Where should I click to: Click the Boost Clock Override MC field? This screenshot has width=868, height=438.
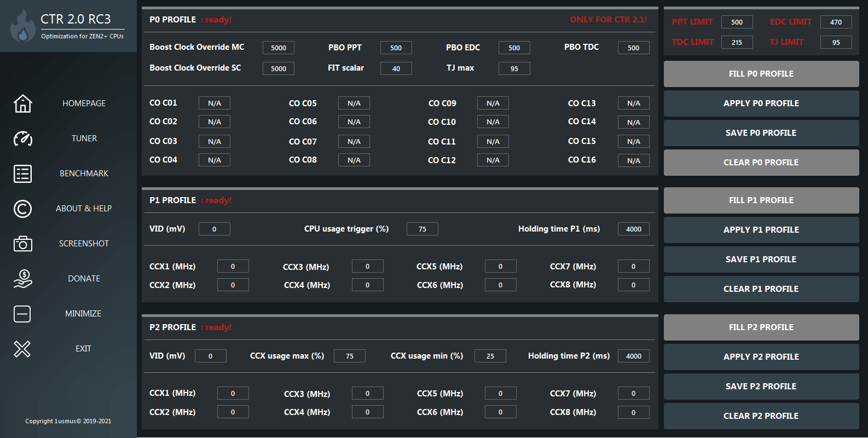(x=279, y=48)
